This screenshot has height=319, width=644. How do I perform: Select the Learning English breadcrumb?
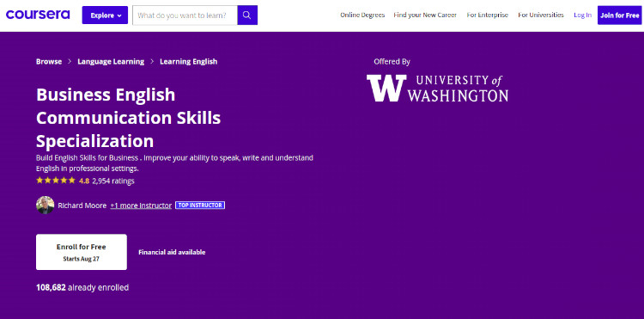click(189, 62)
